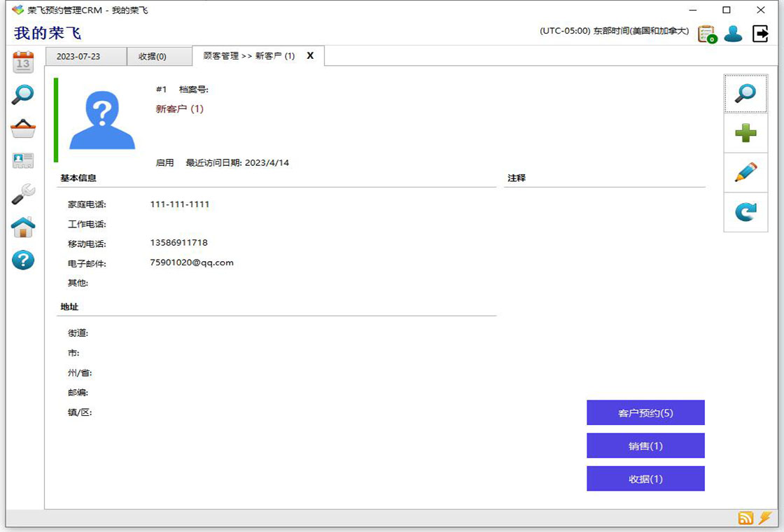
Task: Click the customer avatar placeholder photo
Action: click(x=102, y=120)
